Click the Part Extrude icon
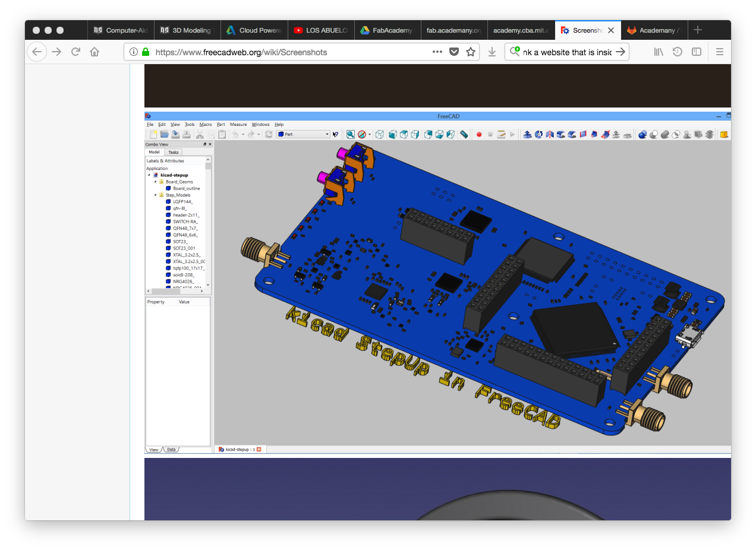This screenshot has width=756, height=550. [x=527, y=135]
